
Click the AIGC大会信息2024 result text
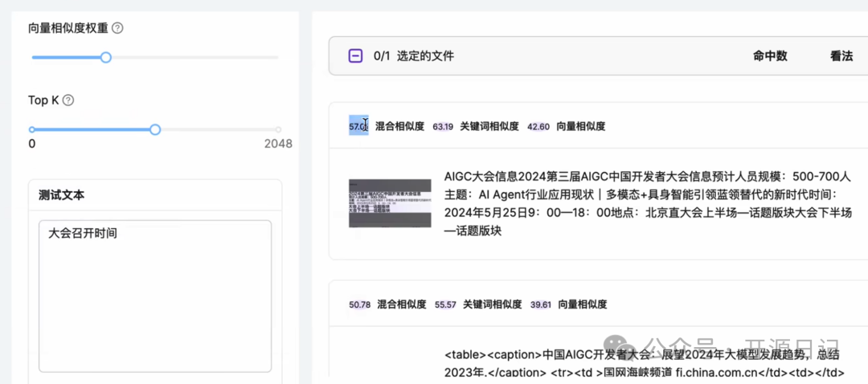tap(648, 203)
